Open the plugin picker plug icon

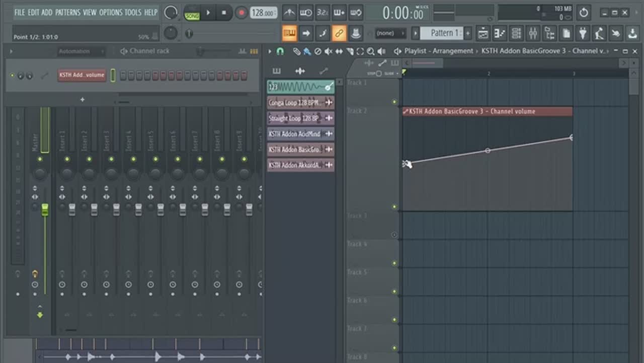[583, 34]
